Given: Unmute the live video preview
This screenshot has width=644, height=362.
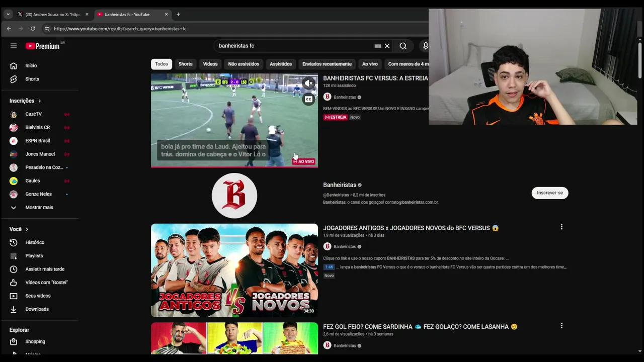Looking at the screenshot, I should 308,83.
